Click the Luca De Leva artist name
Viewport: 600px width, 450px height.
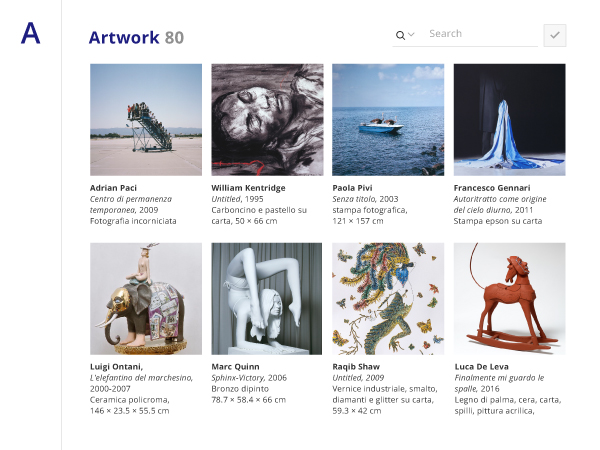481,367
